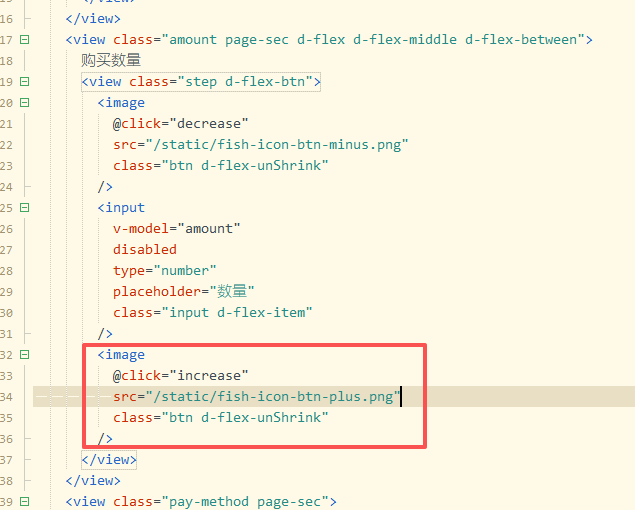Click the btn d-flex-unShrink class below the minus image src
The width and height of the screenshot is (635, 510).
coord(248,166)
